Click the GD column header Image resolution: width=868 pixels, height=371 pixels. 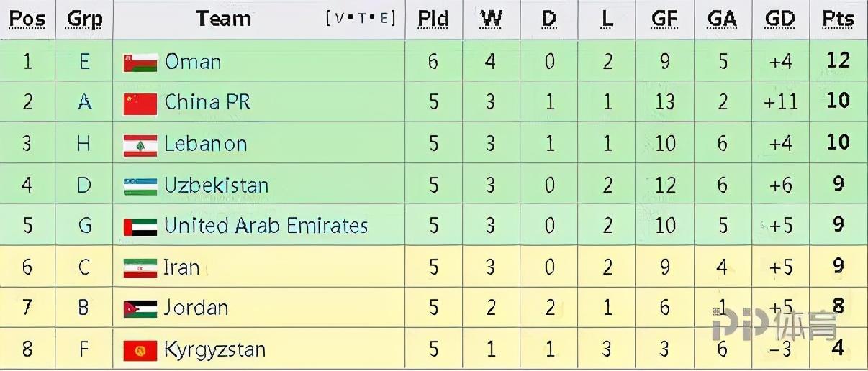pyautogui.click(x=779, y=19)
